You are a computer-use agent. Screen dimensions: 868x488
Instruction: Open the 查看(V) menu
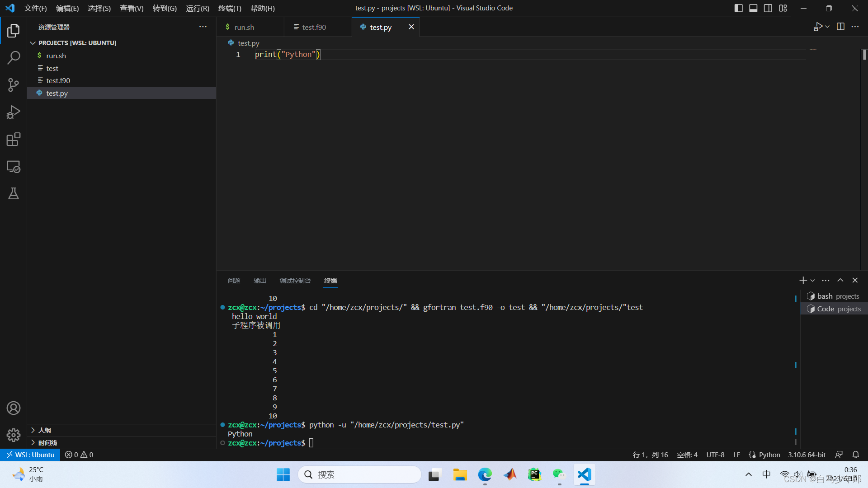coord(132,8)
